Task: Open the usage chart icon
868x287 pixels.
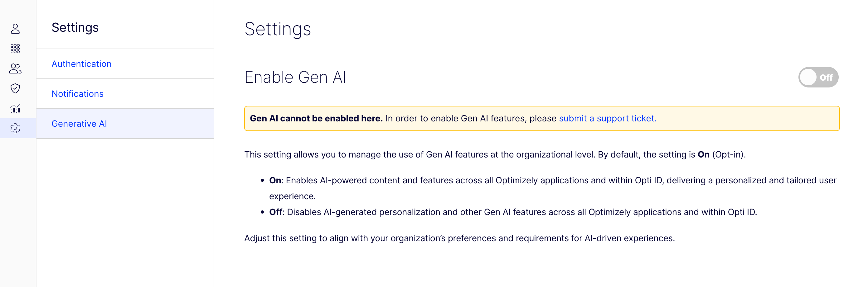Action: click(15, 108)
